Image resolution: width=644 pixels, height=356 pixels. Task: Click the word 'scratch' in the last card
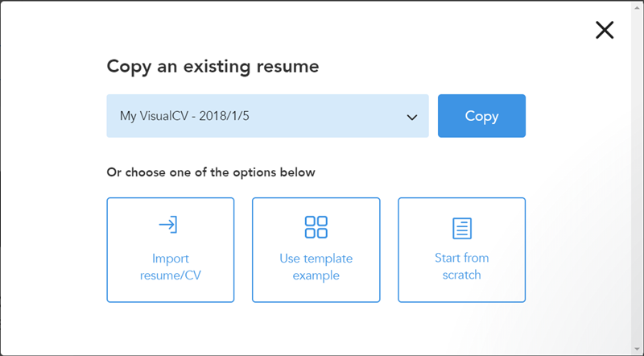[x=461, y=275]
